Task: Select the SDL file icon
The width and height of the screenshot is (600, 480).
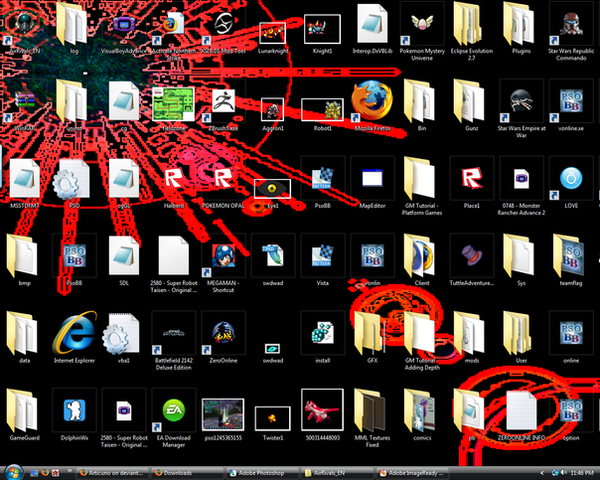Action: [124, 256]
